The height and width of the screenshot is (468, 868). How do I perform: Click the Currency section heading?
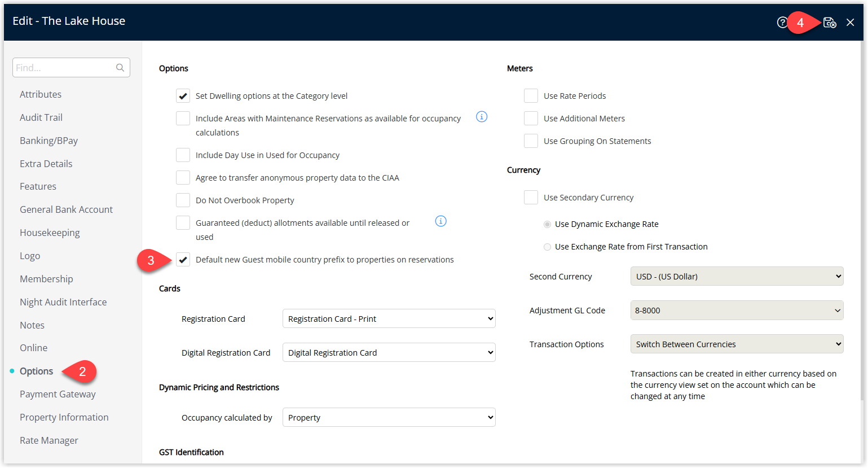[523, 170]
